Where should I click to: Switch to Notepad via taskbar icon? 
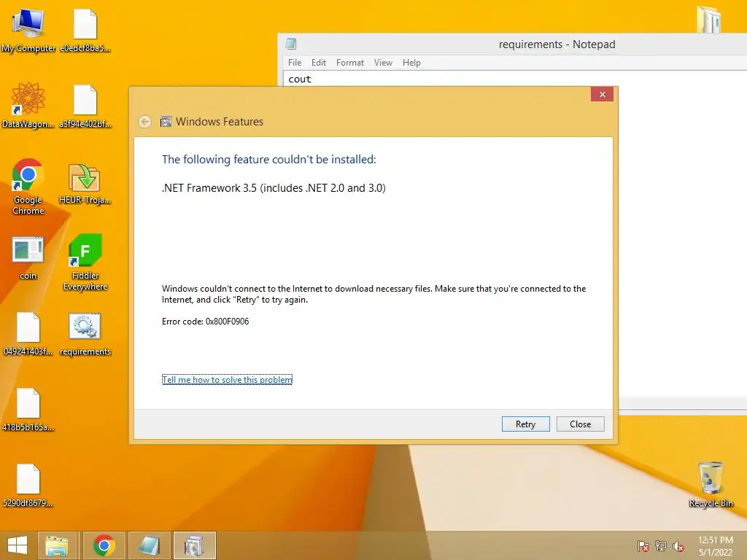point(149,545)
